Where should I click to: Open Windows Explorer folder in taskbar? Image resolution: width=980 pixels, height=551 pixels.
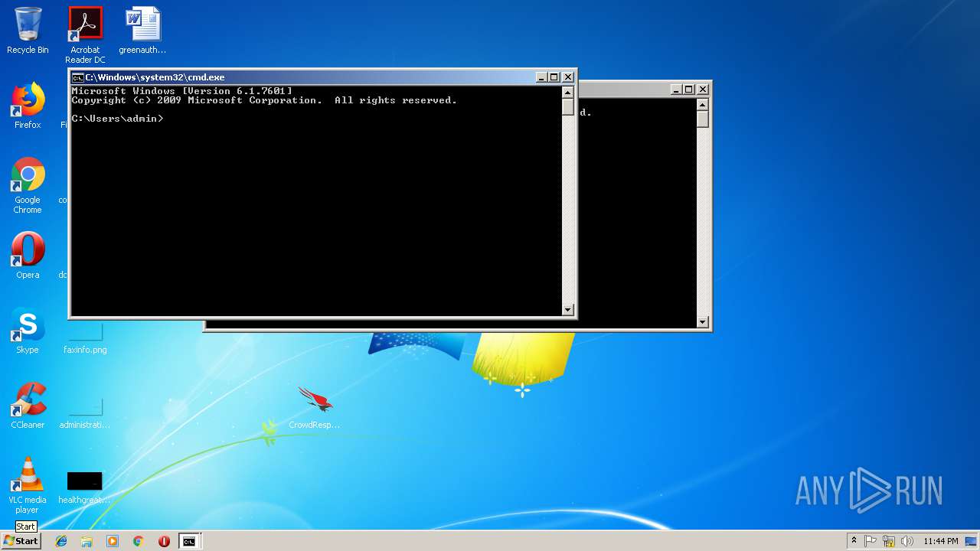tap(87, 541)
